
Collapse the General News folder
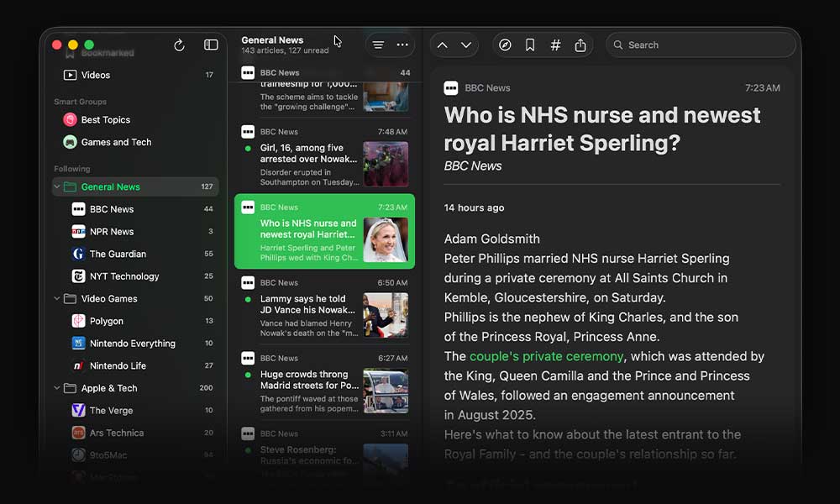click(x=57, y=186)
